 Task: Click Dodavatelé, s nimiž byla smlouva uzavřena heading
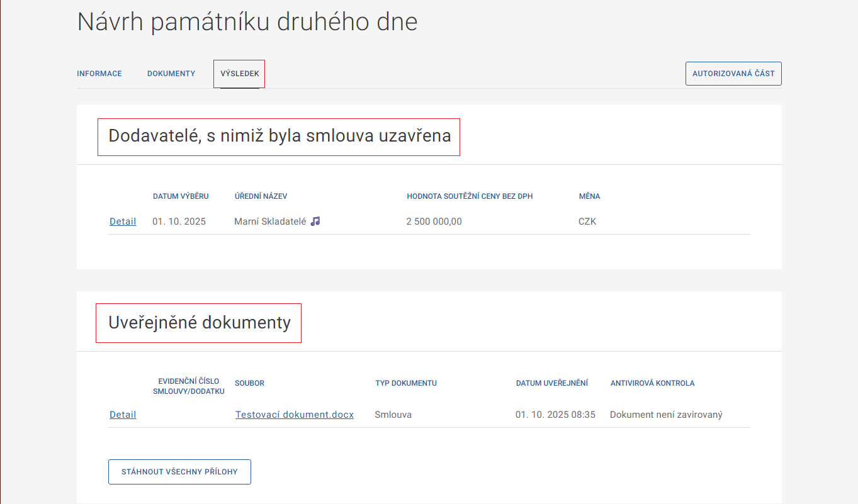279,136
